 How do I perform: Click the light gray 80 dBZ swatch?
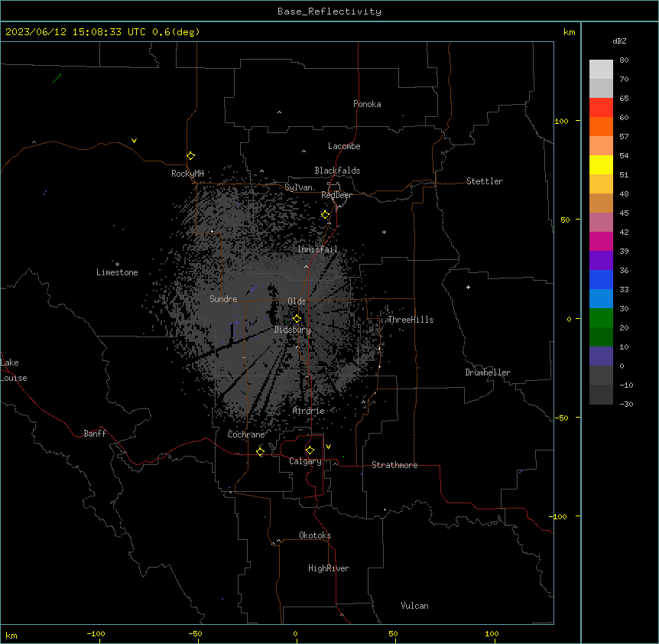point(601,69)
